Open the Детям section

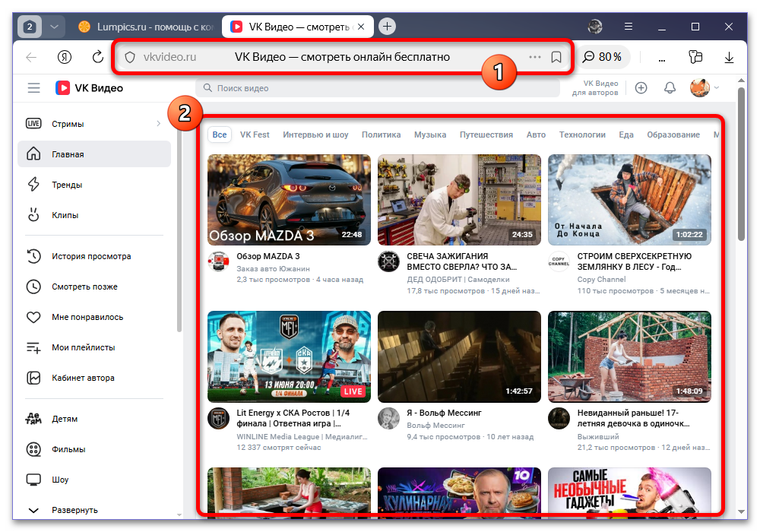click(x=94, y=419)
